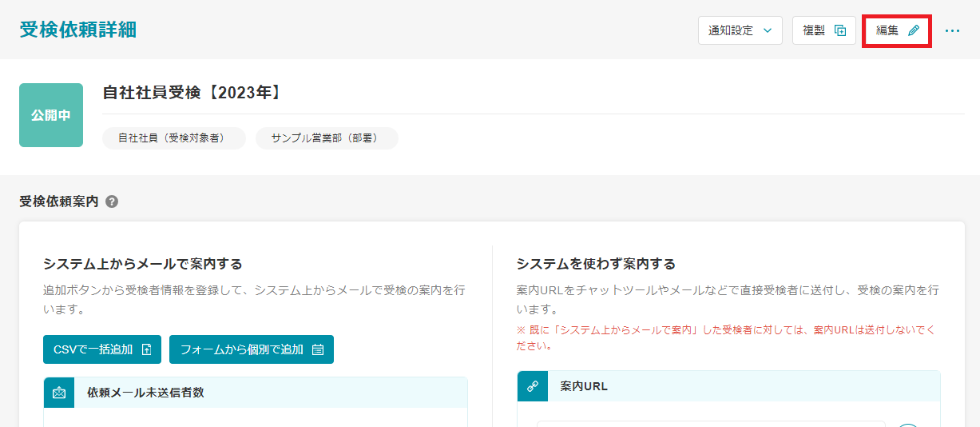980x427 pixels.
Task: Click the help icon beside 受検依頼案内
Action: pos(112,202)
